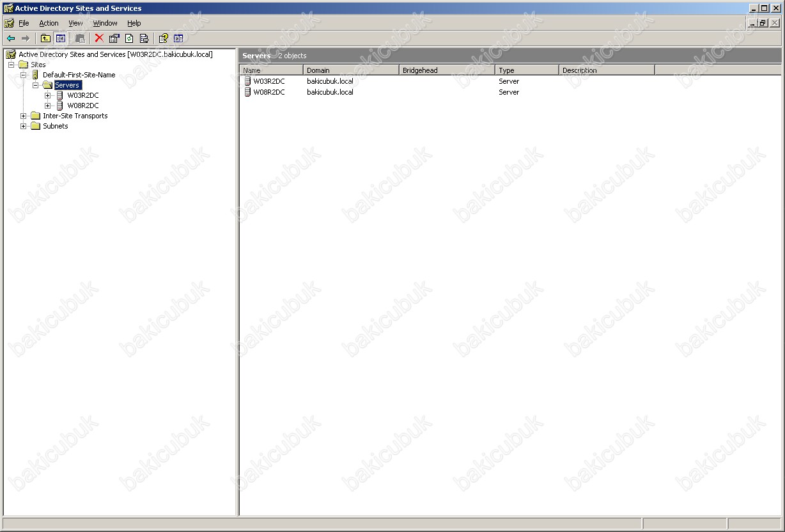Toggle the Show/Hide Console Tree button
785x532 pixels.
[x=61, y=38]
